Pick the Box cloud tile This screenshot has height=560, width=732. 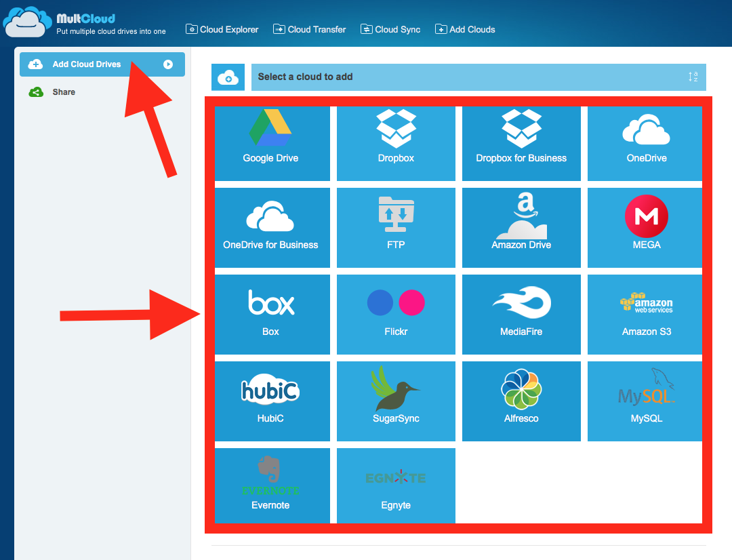pyautogui.click(x=272, y=315)
